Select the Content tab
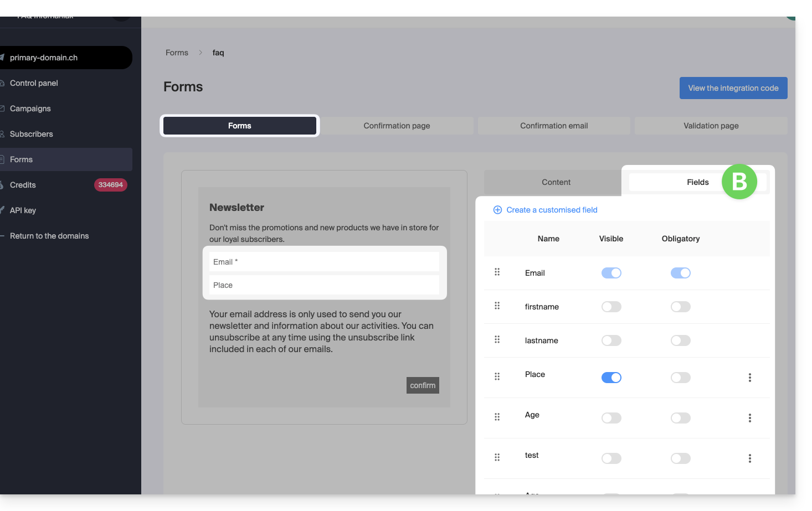Image resolution: width=812 pixels, height=511 pixels. pos(556,182)
